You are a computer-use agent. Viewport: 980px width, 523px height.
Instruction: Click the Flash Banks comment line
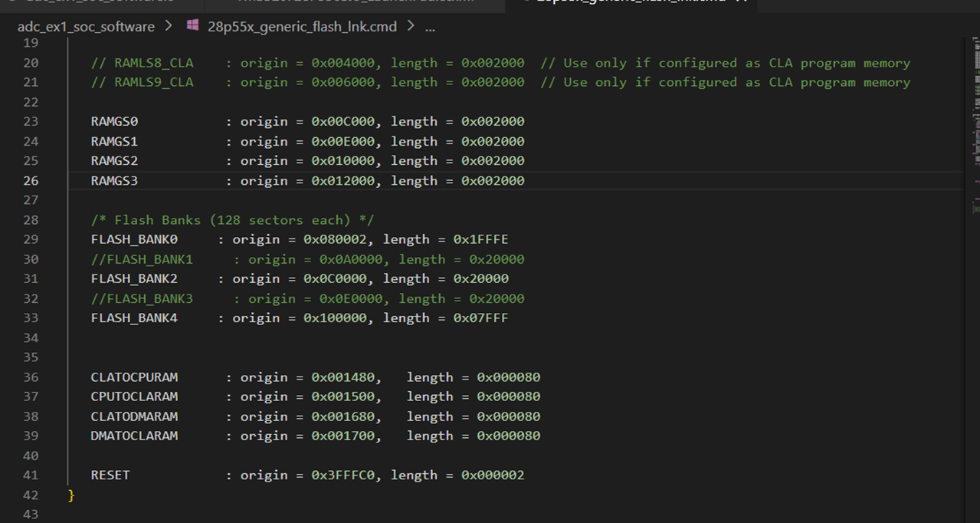pos(232,220)
